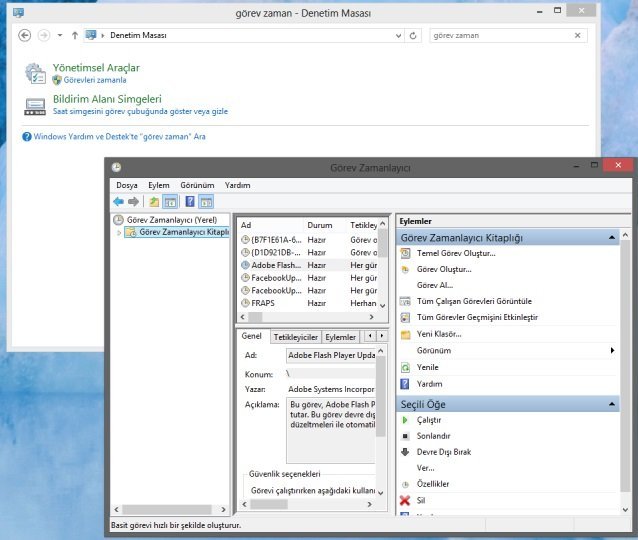Open the Yönetimsel Araçlar heading link

pyautogui.click(x=96, y=68)
